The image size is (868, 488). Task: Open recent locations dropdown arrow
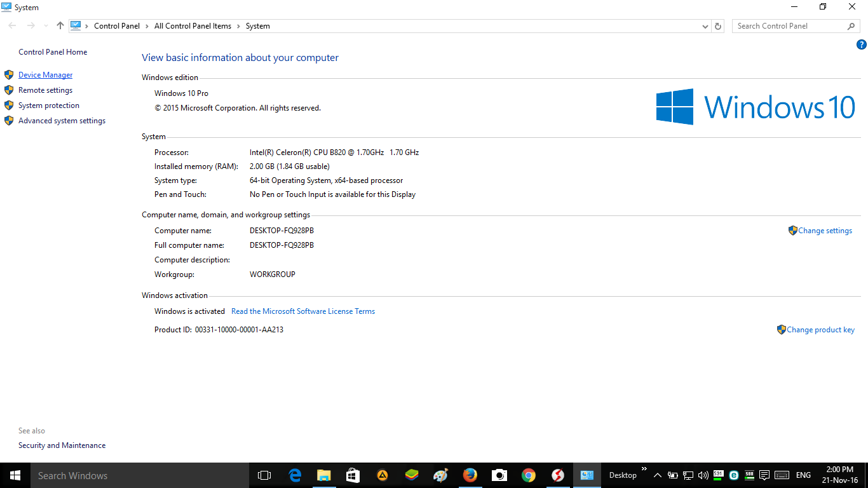pyautogui.click(x=45, y=26)
